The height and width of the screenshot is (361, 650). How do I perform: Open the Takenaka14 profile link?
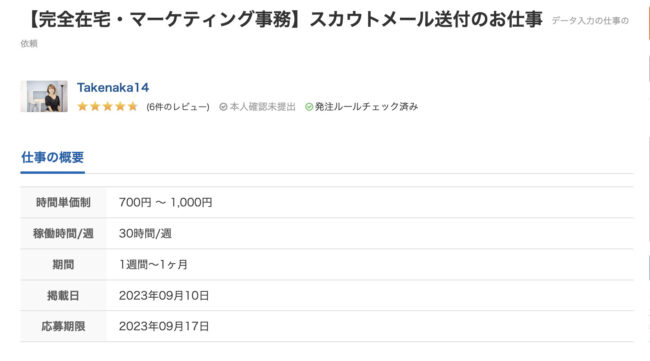pos(113,87)
